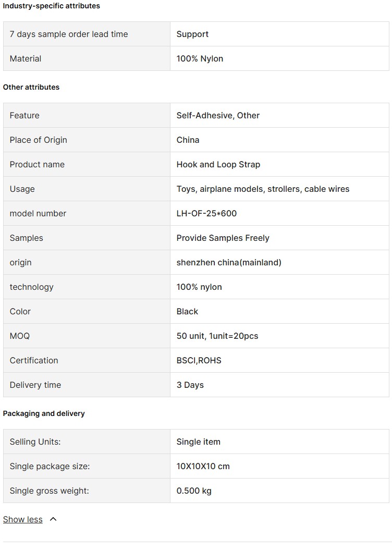Click the Other attributes heading

point(31,87)
